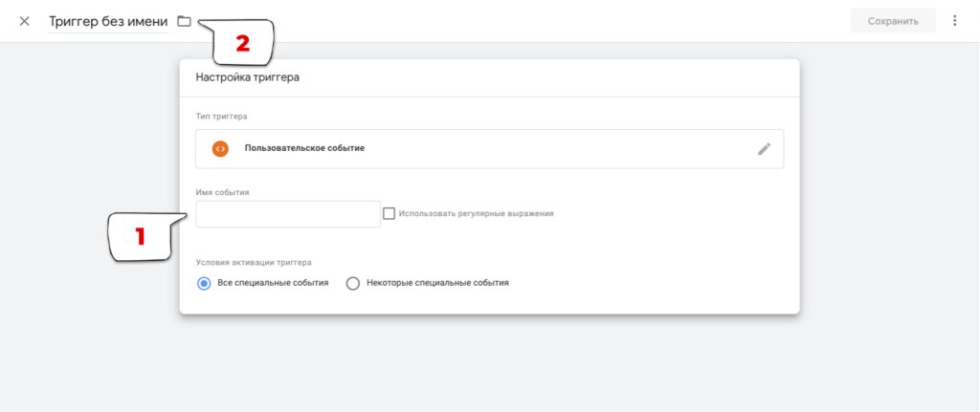Click the 'Использовать регулярные выражения' label text
Viewport: 980px width, 412px height.
click(x=476, y=214)
